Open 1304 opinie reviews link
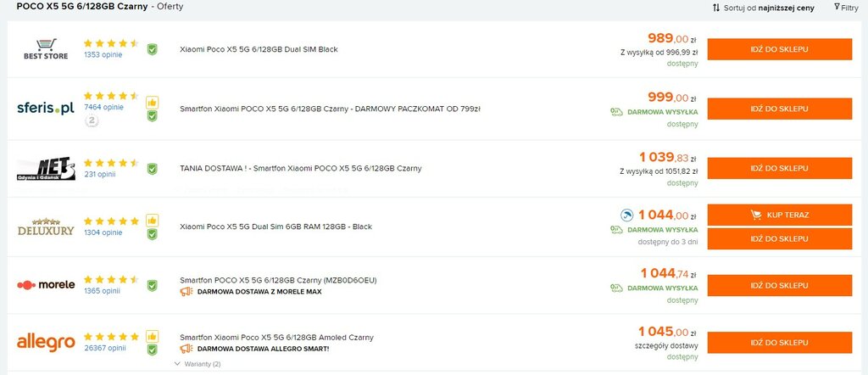868x375 pixels. pyautogui.click(x=103, y=232)
